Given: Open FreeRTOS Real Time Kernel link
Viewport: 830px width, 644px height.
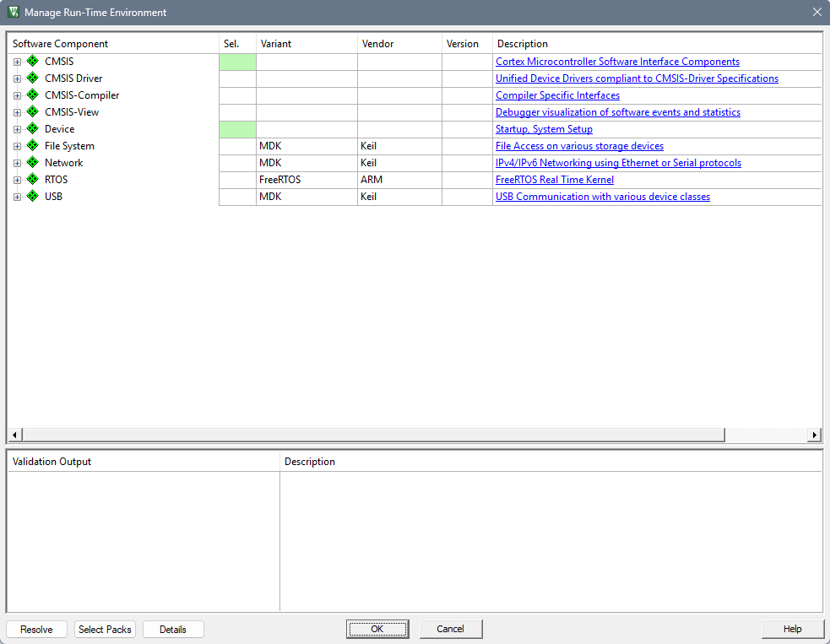Looking at the screenshot, I should point(554,180).
